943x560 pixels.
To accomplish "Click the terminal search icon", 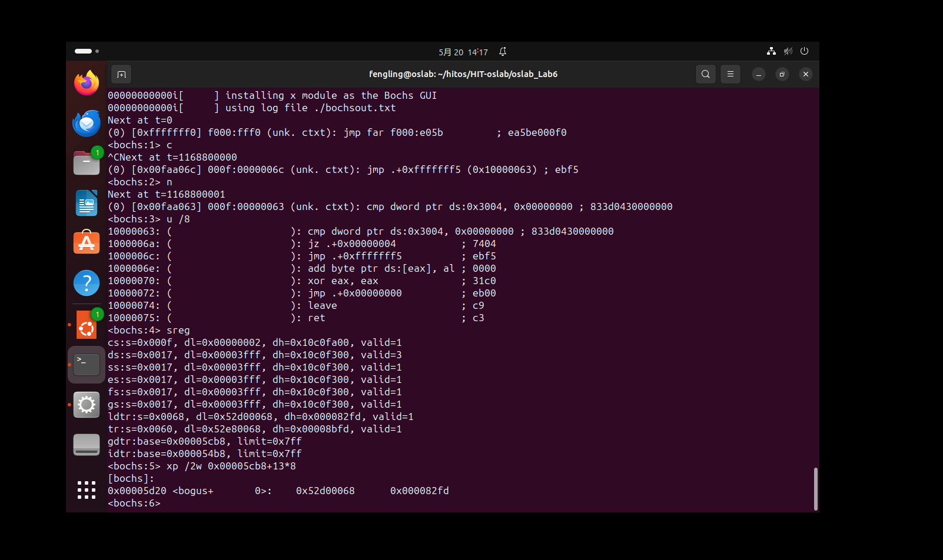I will coord(705,74).
